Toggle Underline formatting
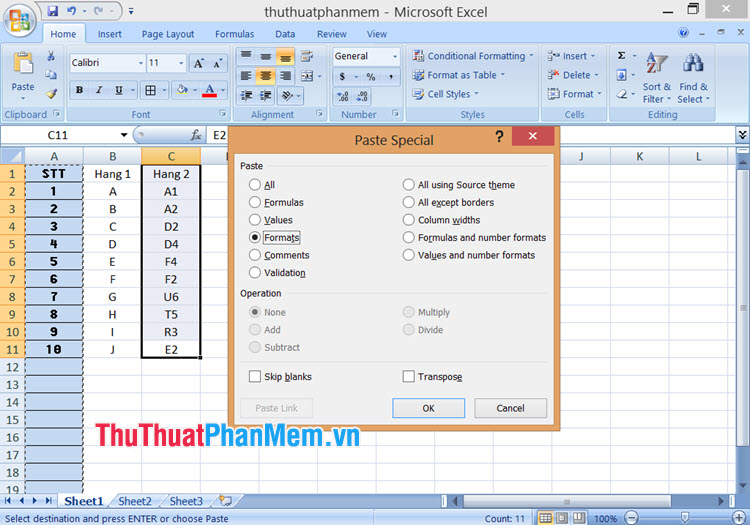The width and height of the screenshot is (750, 525). coord(119,90)
